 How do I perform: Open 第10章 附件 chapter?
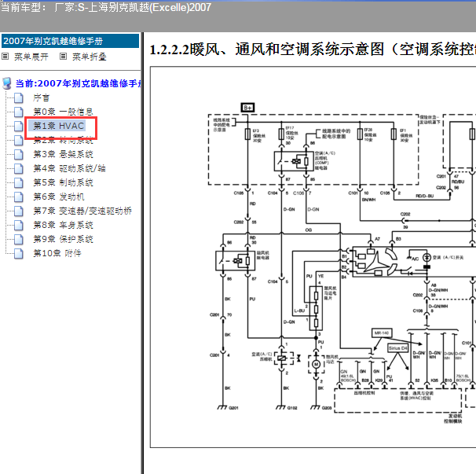pyautogui.click(x=57, y=253)
